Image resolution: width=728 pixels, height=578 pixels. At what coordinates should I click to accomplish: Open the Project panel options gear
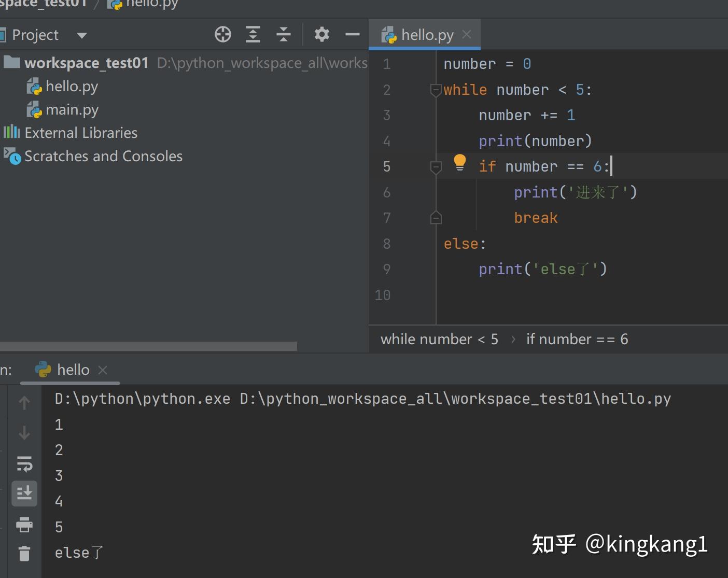pos(321,34)
